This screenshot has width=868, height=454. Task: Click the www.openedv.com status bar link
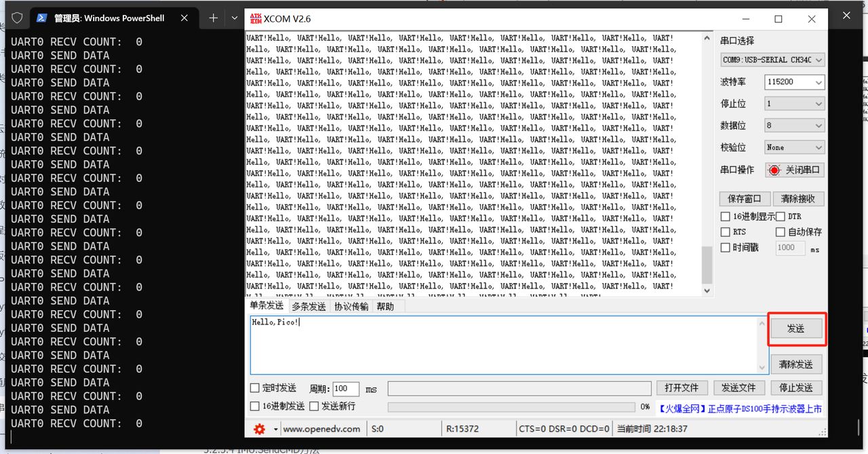pos(321,429)
